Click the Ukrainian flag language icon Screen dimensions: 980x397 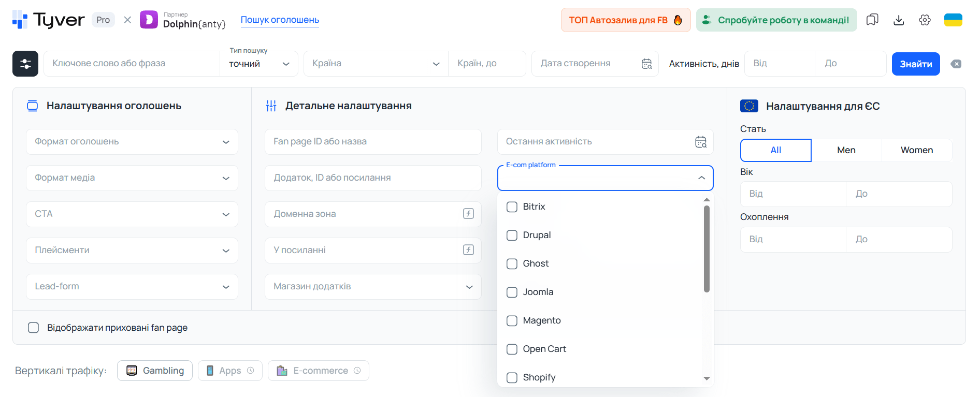953,20
